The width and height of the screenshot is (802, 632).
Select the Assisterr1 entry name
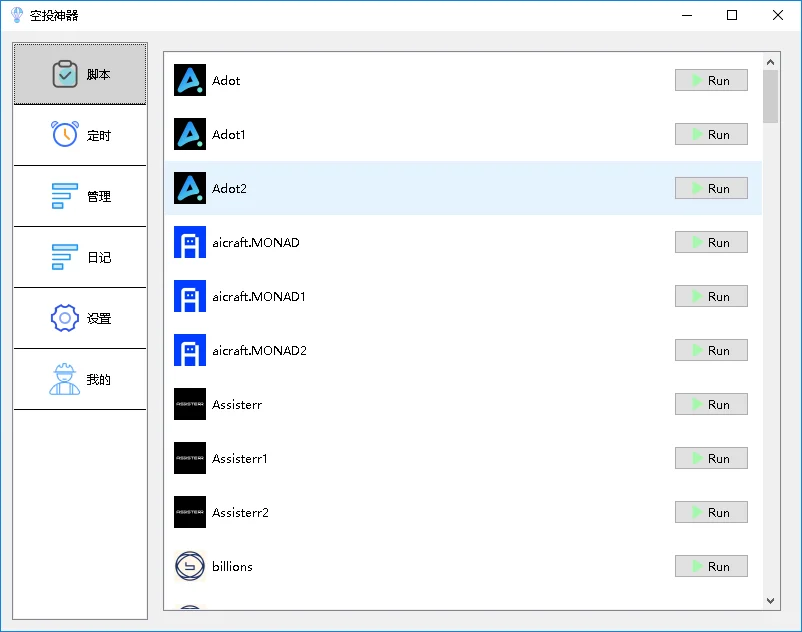(239, 458)
